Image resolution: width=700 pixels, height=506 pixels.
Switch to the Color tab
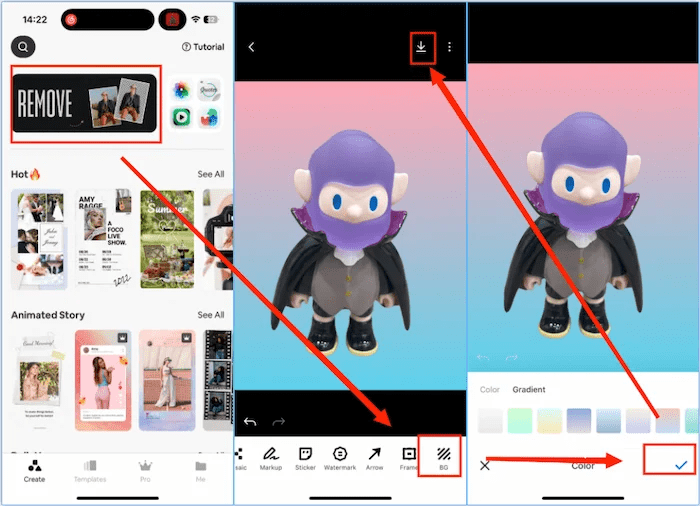490,389
